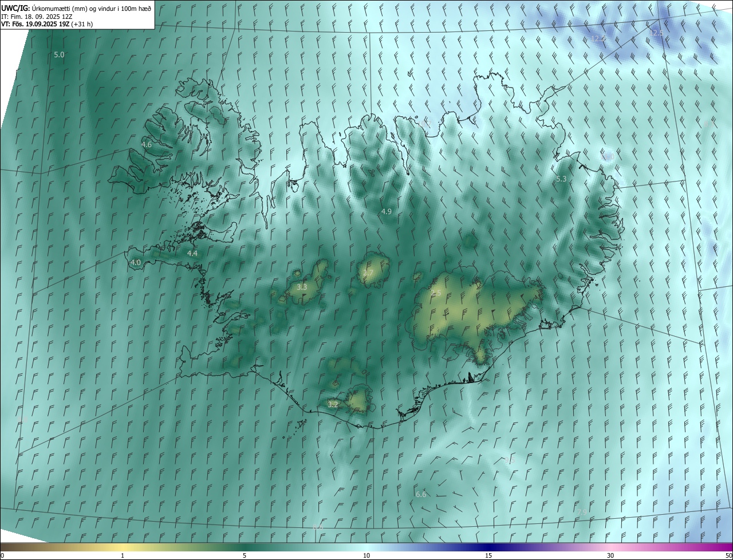Select the 2.5 value on Vatnajökull
Image resolution: width=733 pixels, height=560 pixels.
[x=436, y=293]
